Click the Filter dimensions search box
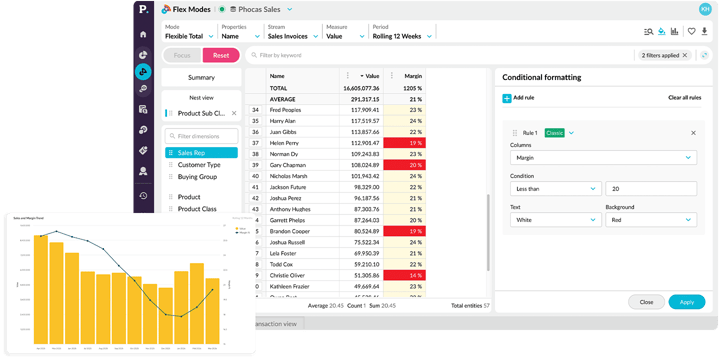 click(201, 136)
